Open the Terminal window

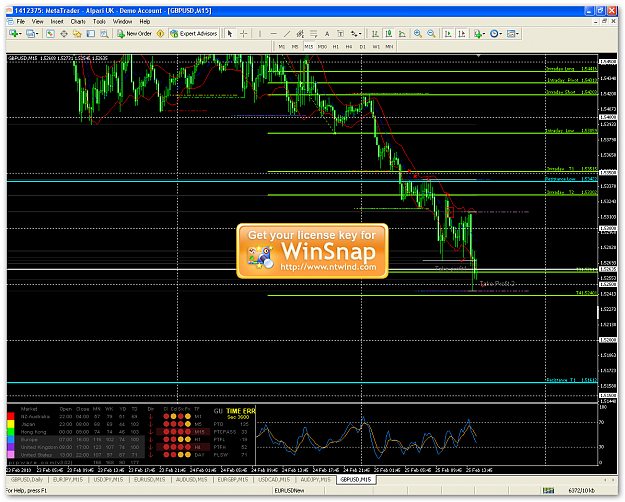coord(91,34)
